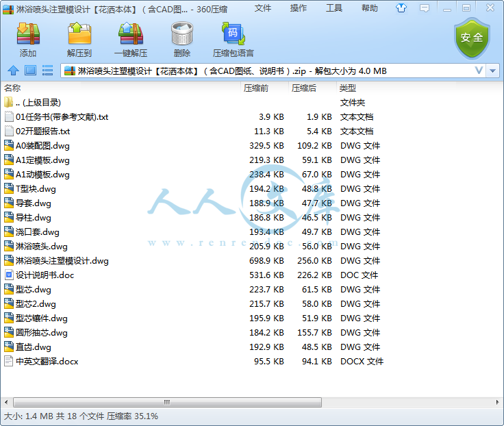Click the 698.9 KB size value
504x426 pixels.
266,261
